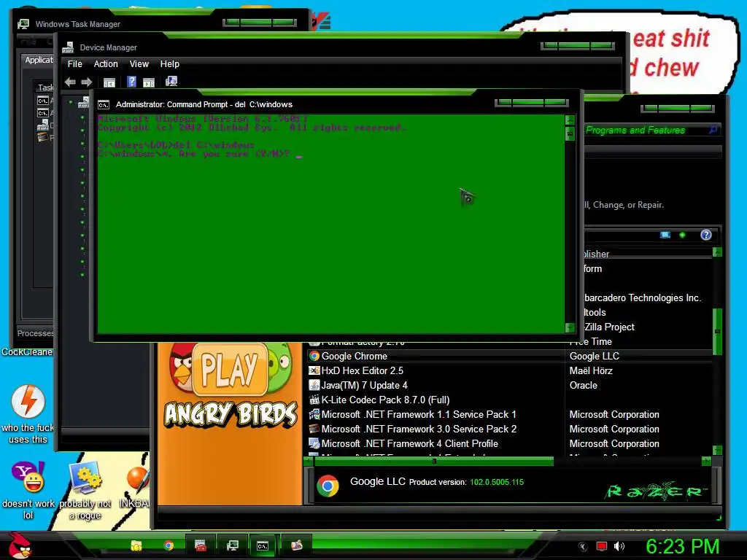The image size is (747, 560).
Task: Click the Java 7 Update 4 row icon
Action: (314, 385)
